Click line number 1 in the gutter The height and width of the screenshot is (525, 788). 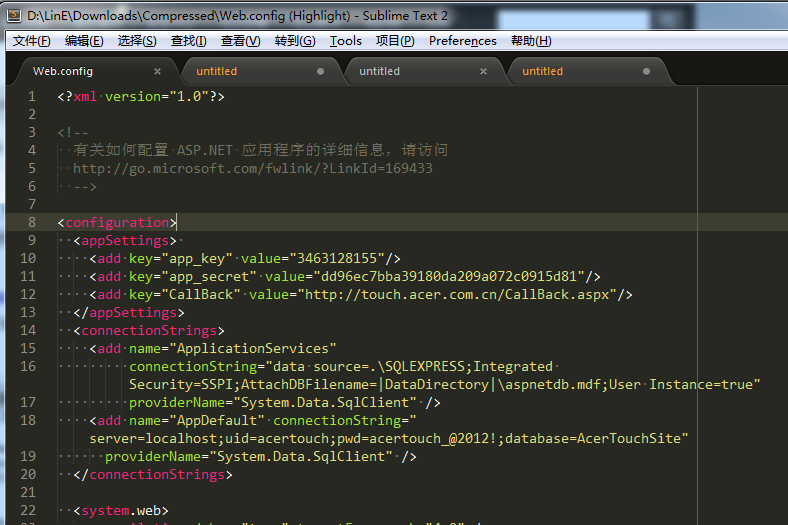coord(32,96)
